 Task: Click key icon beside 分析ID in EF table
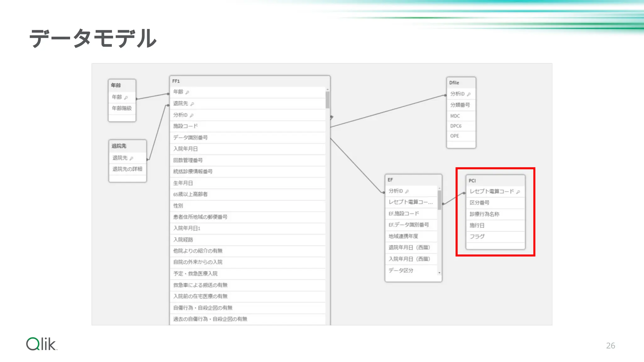pos(407,191)
